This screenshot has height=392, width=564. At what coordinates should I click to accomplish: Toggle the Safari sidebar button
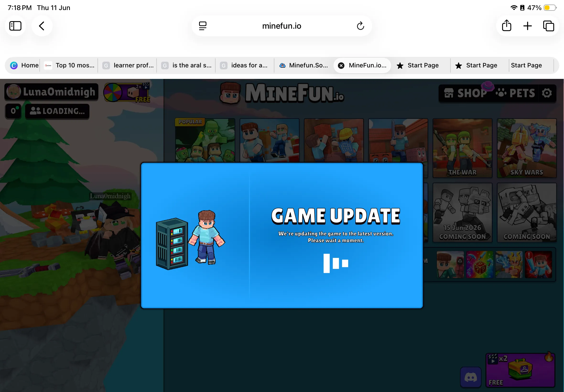(15, 26)
